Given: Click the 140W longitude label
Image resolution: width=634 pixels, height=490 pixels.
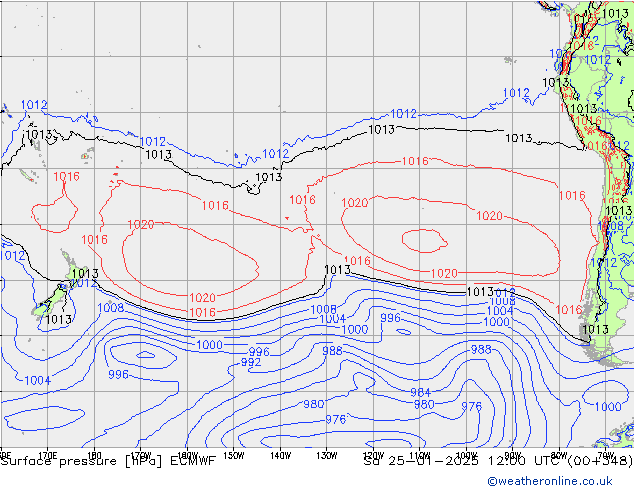Looking at the screenshot, I should tap(280, 456).
